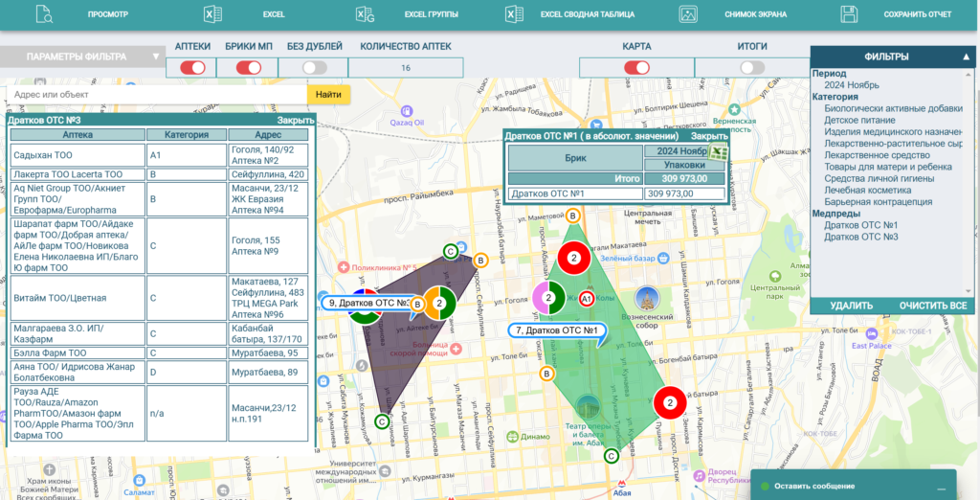
Task: Click the EXCEL сводная таблица icon
Action: (x=514, y=14)
